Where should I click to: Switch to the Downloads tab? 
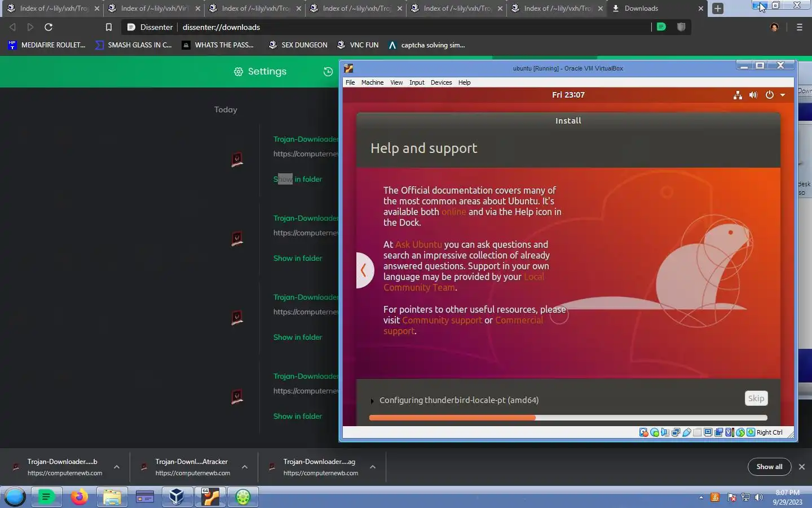click(658, 8)
